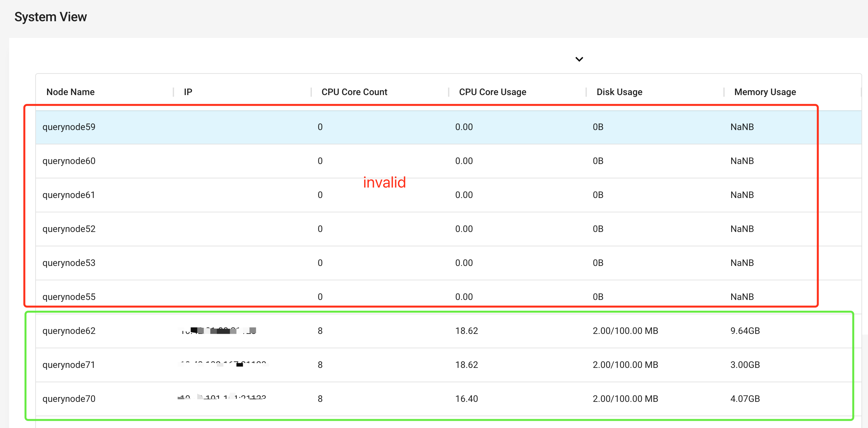
Task: Sort the table by Disk Usage column
Action: (x=619, y=92)
